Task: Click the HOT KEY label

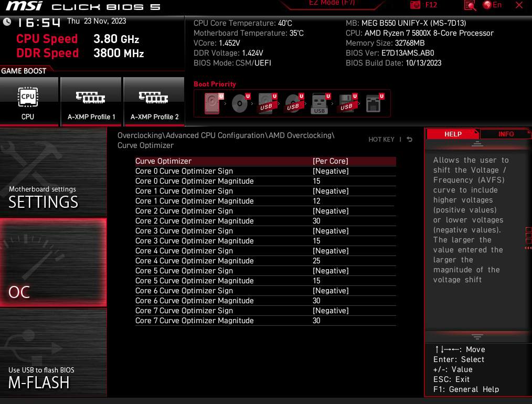Action: tap(381, 140)
